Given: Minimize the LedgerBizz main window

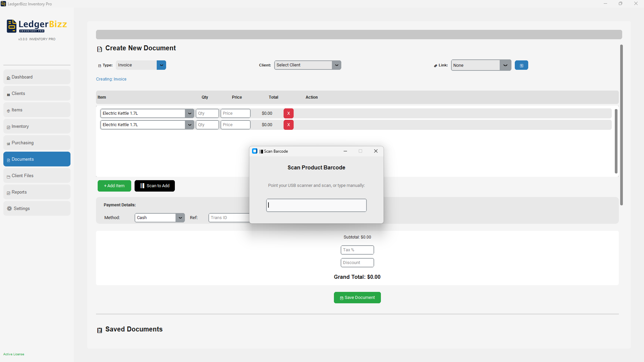Looking at the screenshot, I should (x=605, y=4).
